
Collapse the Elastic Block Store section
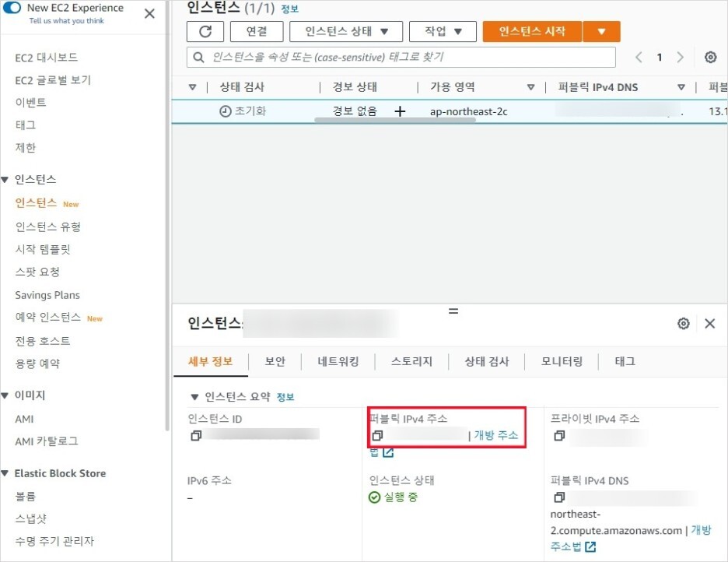(5, 474)
